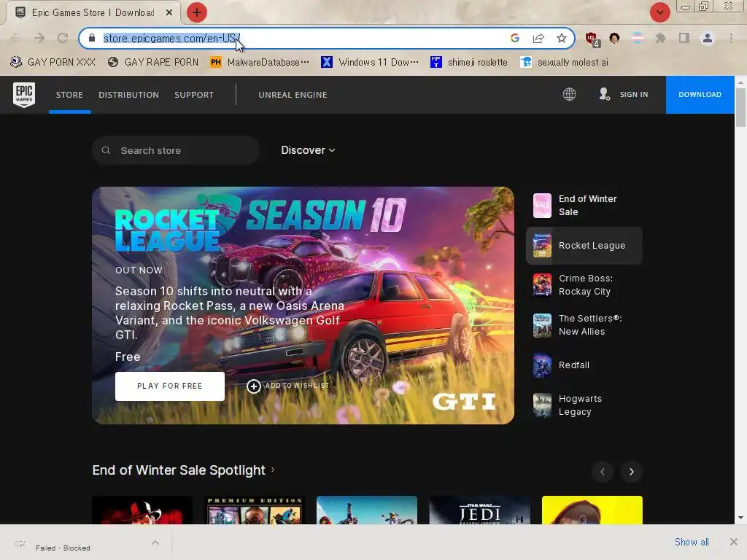Open the yellow spotlight game thumbnail
Image resolution: width=747 pixels, height=560 pixels.
(x=592, y=510)
